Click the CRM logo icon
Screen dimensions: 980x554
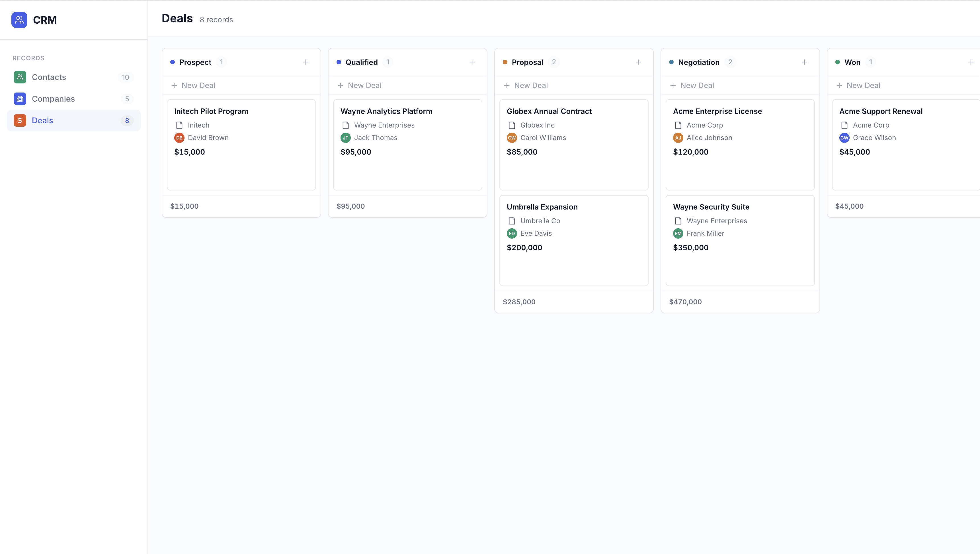tap(19, 20)
